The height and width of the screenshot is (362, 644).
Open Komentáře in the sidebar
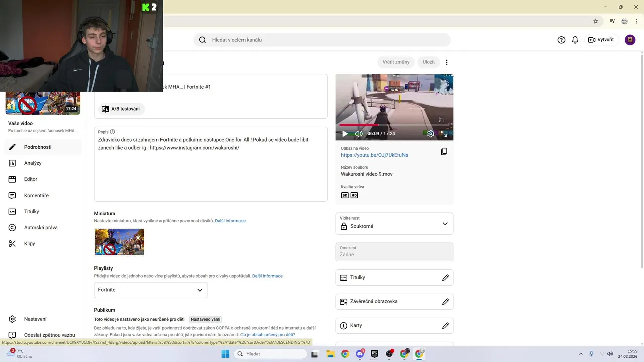[43, 195]
